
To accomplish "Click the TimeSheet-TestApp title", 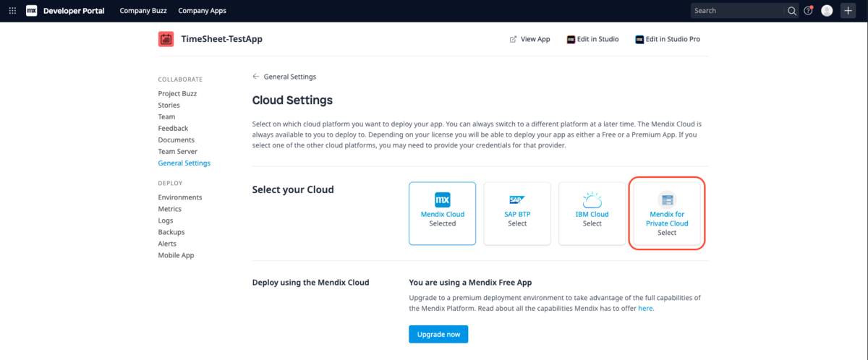I will point(221,39).
